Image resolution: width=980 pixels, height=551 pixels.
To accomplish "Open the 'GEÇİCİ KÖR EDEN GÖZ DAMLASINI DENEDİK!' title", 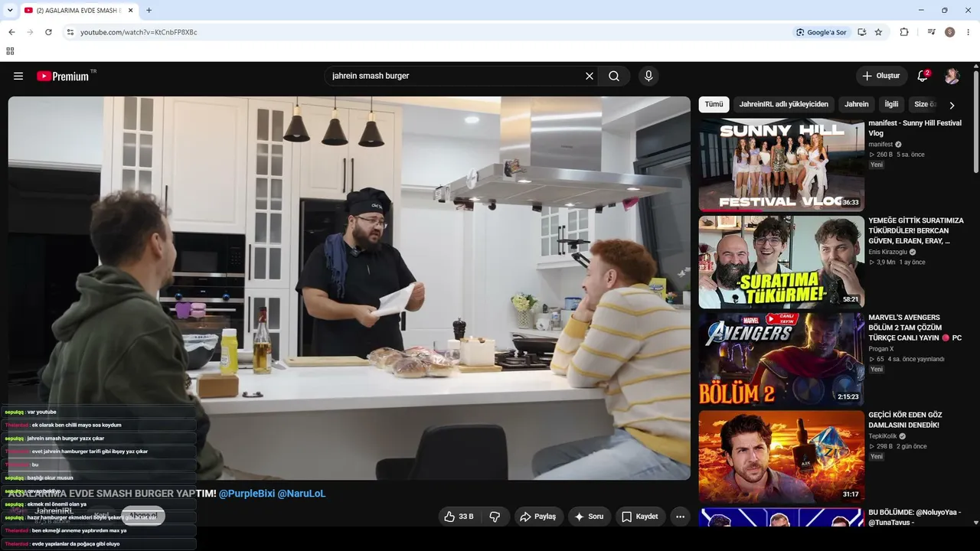I will 905,420.
